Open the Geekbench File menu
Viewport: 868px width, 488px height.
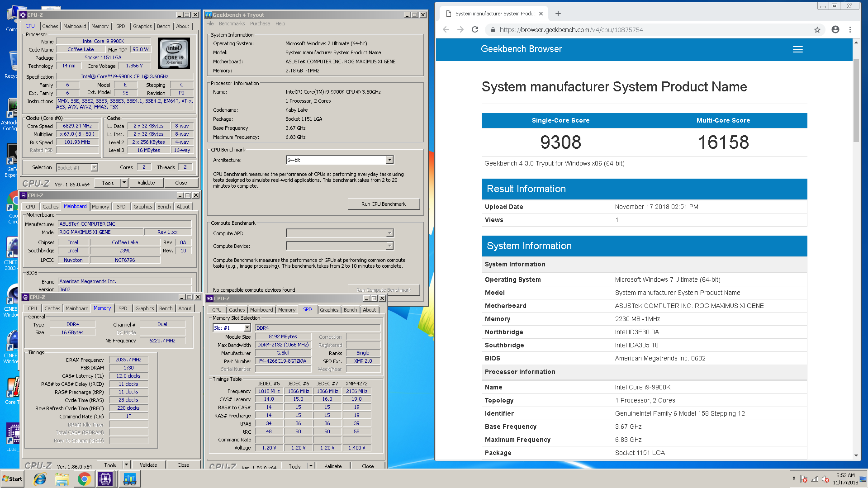tap(210, 24)
